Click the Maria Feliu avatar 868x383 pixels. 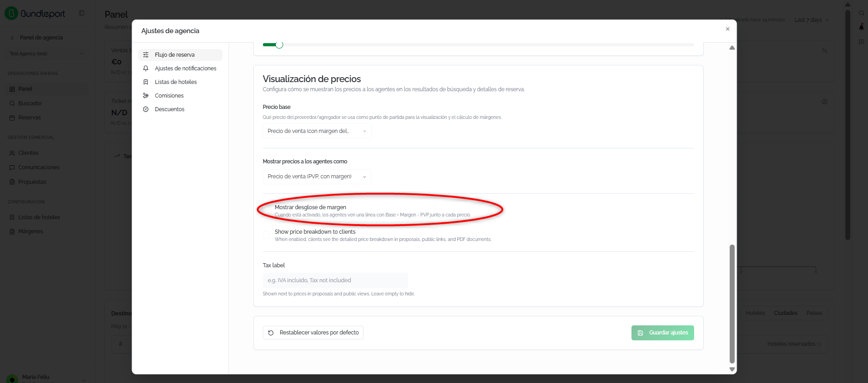click(12, 379)
